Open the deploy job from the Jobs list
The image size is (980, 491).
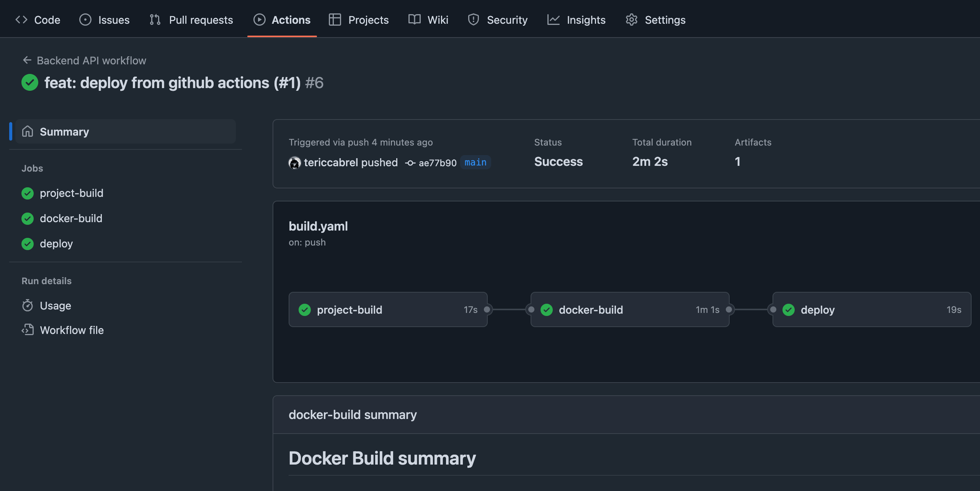[56, 244]
